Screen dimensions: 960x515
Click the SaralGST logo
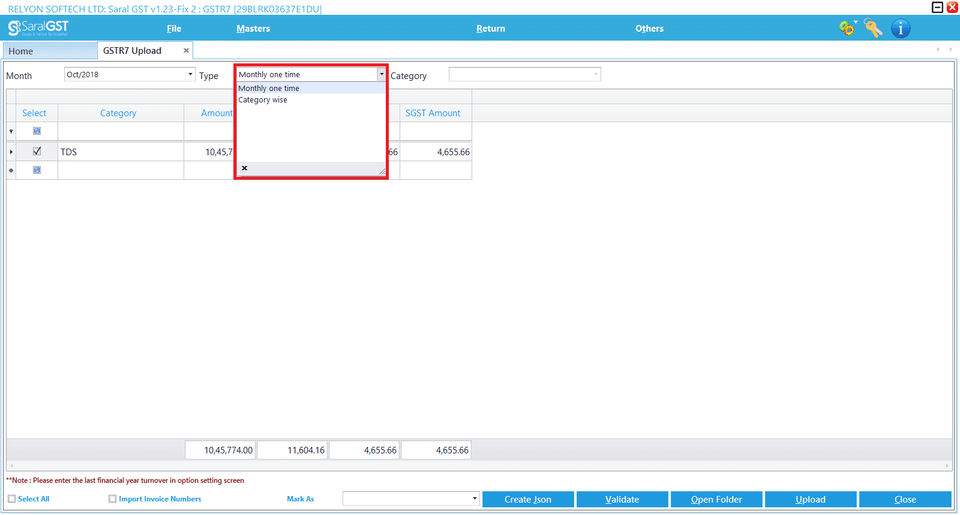point(38,28)
